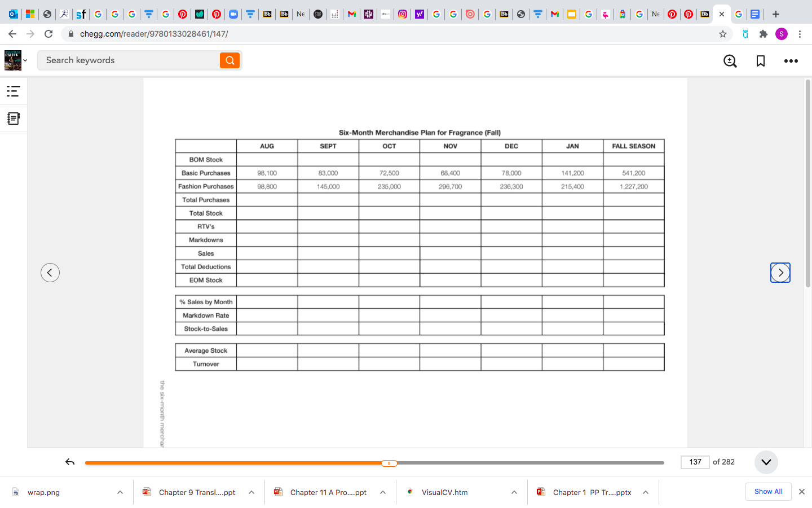
Task: View site information via the lock icon
Action: coord(70,34)
